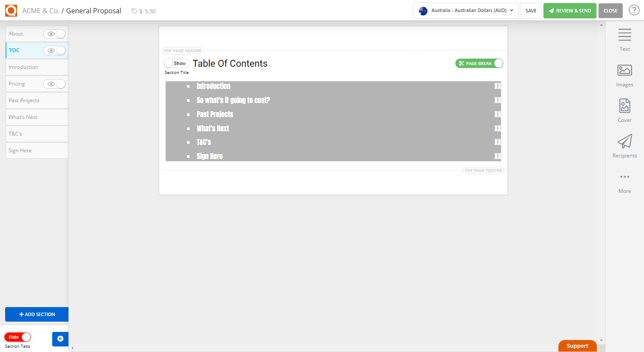Open the Text block panel
The image size is (644, 352).
tap(624, 39)
